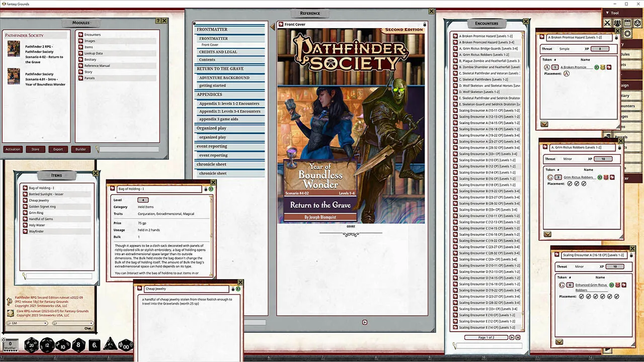Click envelope icon in A Broken Promise Hazard window
Viewport: 644px width, 362px height.
pos(544,124)
